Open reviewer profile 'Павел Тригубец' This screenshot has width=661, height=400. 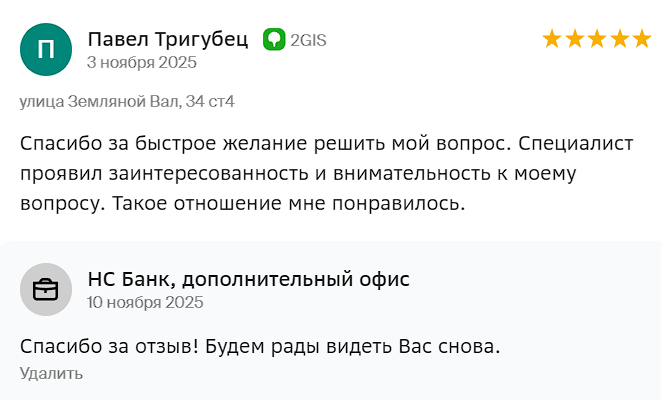click(168, 40)
